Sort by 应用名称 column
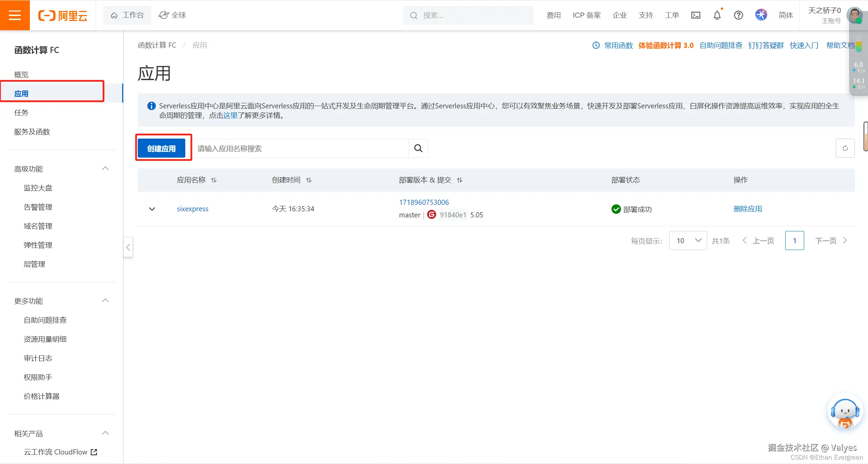Image resolution: width=868 pixels, height=464 pixels. [214, 180]
